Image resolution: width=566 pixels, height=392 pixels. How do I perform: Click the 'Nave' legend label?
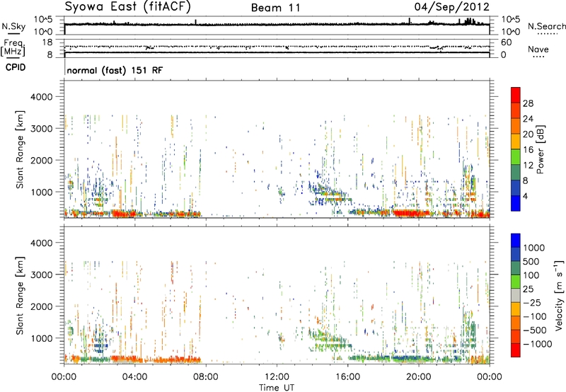[x=538, y=49]
